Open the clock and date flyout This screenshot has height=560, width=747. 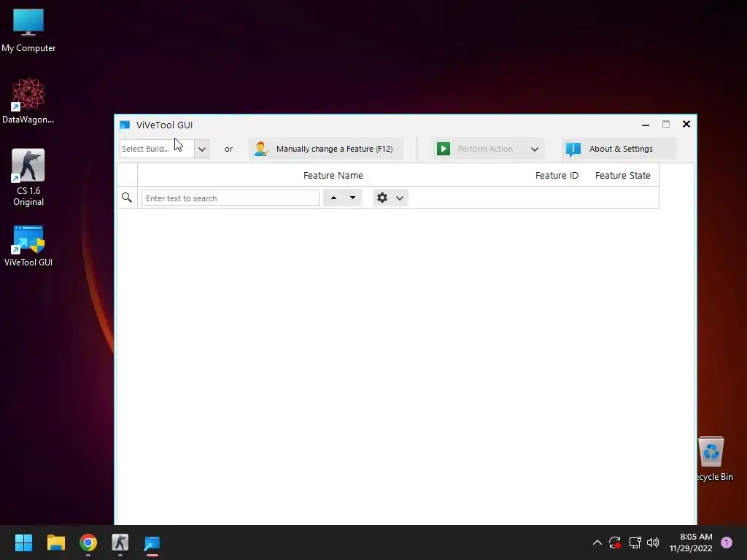[x=691, y=542]
